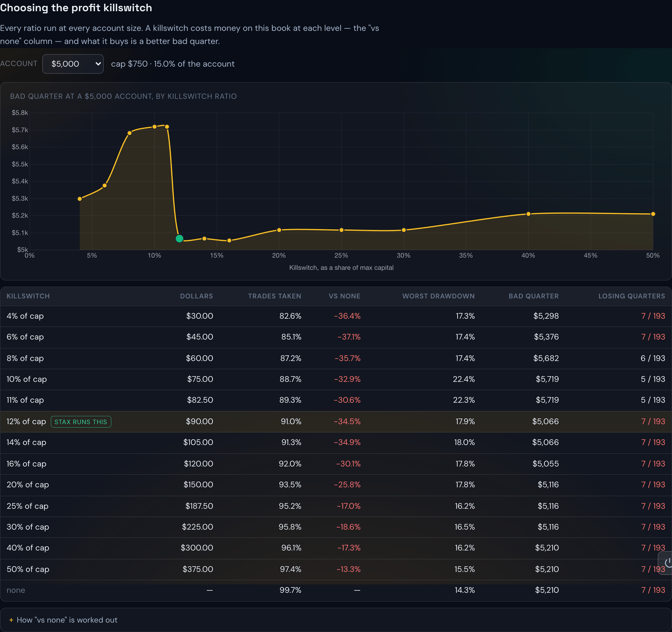This screenshot has height=632, width=672.
Task: Click the chart data point at 25% killswitch
Action: click(342, 230)
